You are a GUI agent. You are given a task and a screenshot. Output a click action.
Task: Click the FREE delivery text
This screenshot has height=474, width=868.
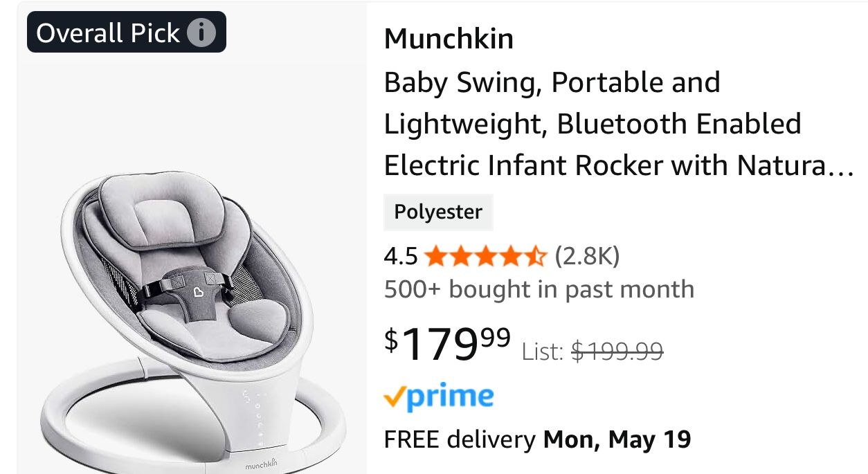460,439
